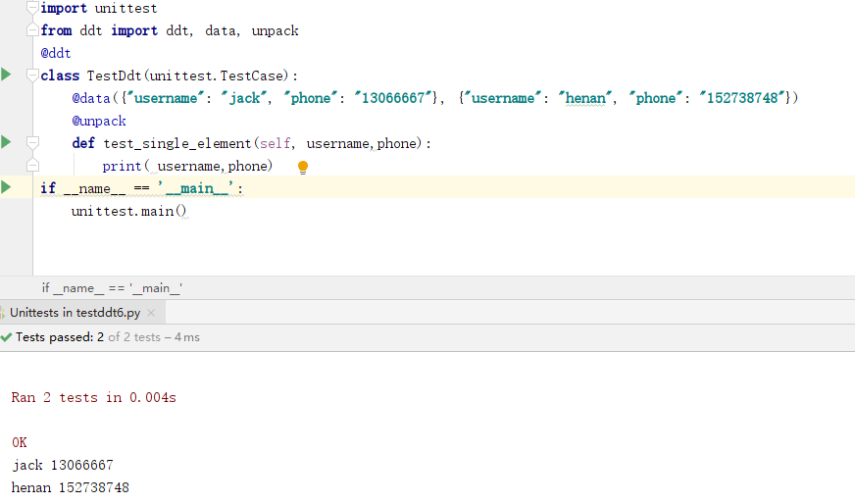This screenshot has width=855, height=504.
Task: Click the green tests passed checkmark
Action: 8,337
